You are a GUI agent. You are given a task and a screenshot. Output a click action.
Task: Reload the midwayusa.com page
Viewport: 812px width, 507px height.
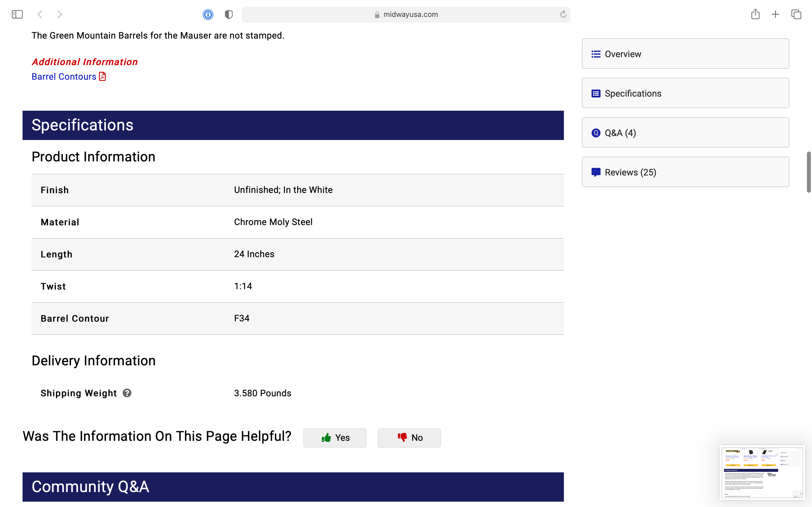click(x=563, y=14)
